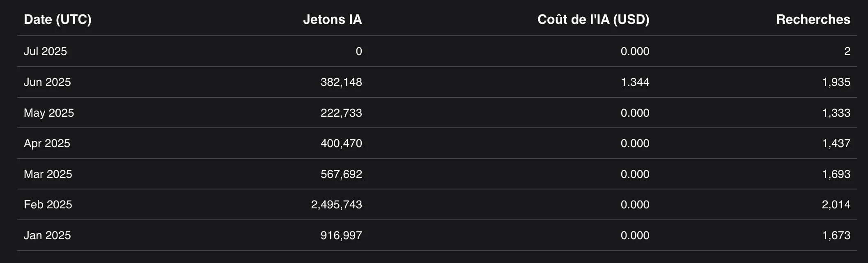Click the 567,692 tokens value
The height and width of the screenshot is (263, 868).
point(341,174)
